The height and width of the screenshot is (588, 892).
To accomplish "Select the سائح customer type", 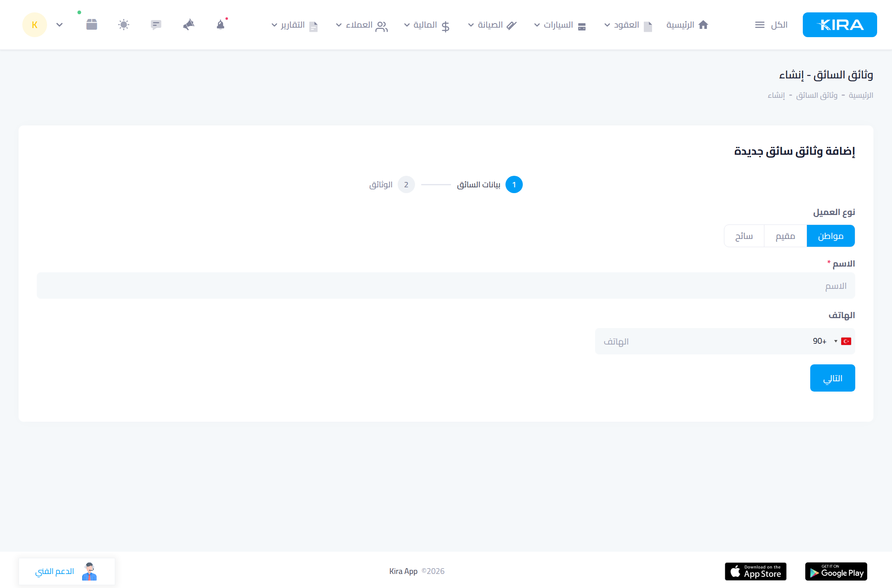I will [744, 236].
